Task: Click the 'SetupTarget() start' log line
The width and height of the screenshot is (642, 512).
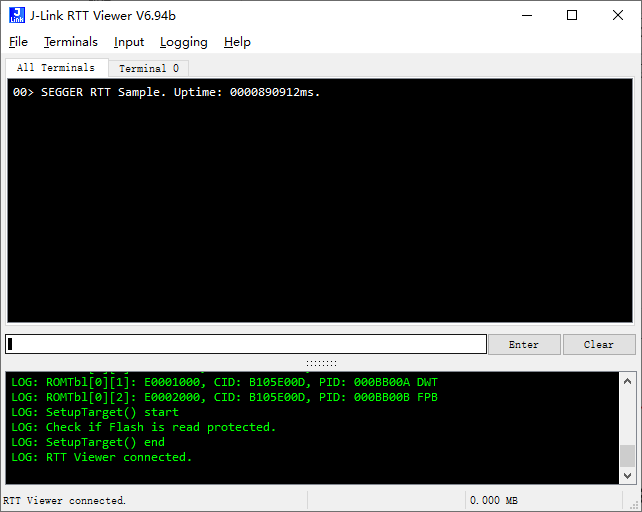Action: coord(95,412)
